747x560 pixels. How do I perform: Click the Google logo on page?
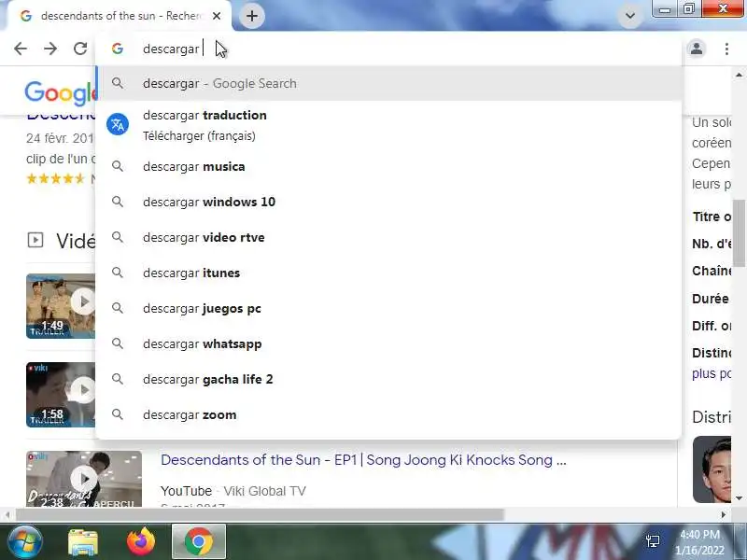pos(60,92)
